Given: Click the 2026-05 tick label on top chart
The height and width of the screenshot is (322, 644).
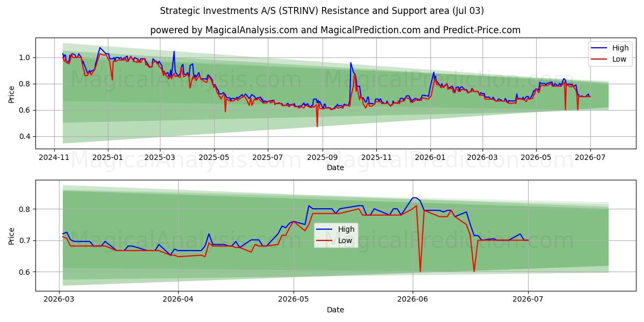Looking at the screenshot, I should click(x=536, y=158).
